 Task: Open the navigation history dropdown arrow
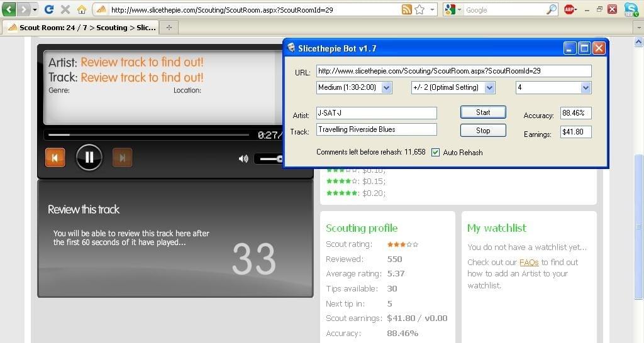(x=35, y=9)
